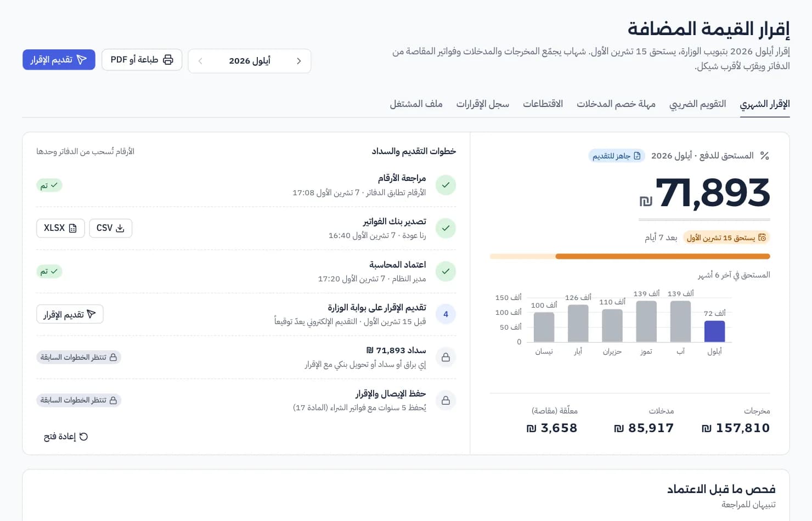Viewport: 812px width, 521px height.
Task: Go to next month with right chevron
Action: pos(298,61)
